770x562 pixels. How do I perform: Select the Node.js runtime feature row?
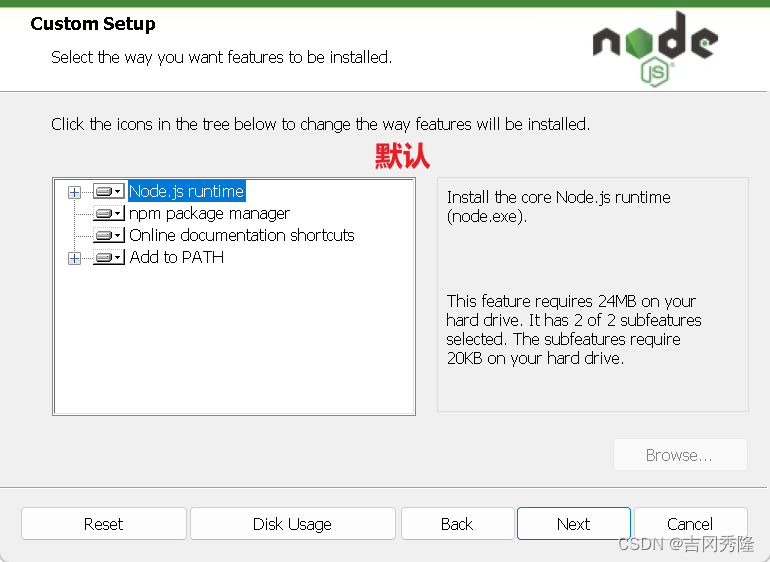tap(187, 191)
